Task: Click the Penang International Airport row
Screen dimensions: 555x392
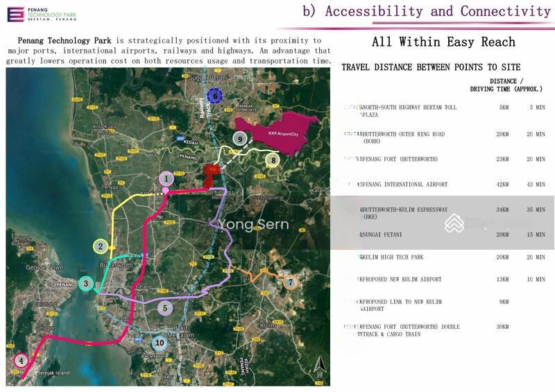Action: (x=441, y=185)
